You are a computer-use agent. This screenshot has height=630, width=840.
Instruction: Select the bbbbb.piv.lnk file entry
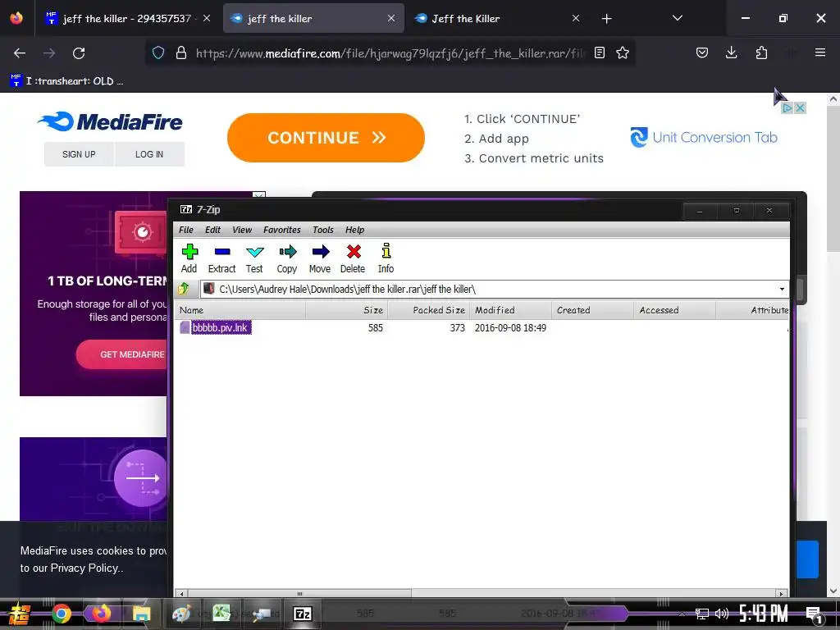221,327
